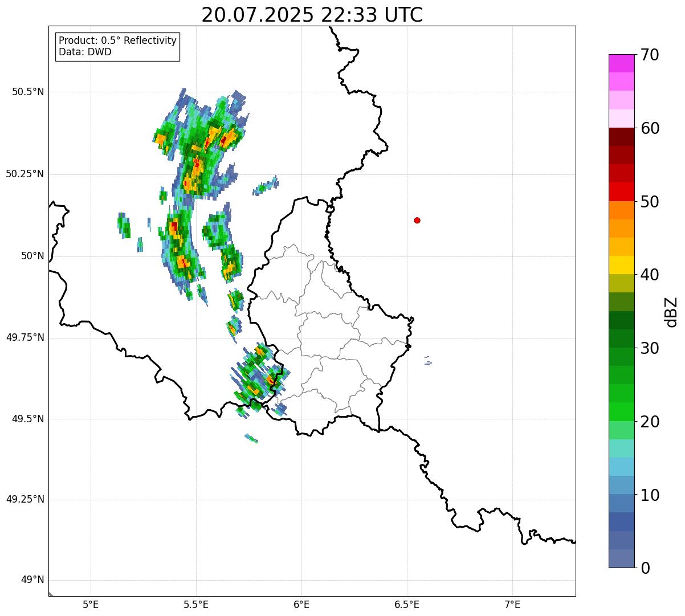Viewport: 685px width, 616px height.
Task: Click the tiny isolated echo east of Luxembourg's border
Action: point(428,361)
